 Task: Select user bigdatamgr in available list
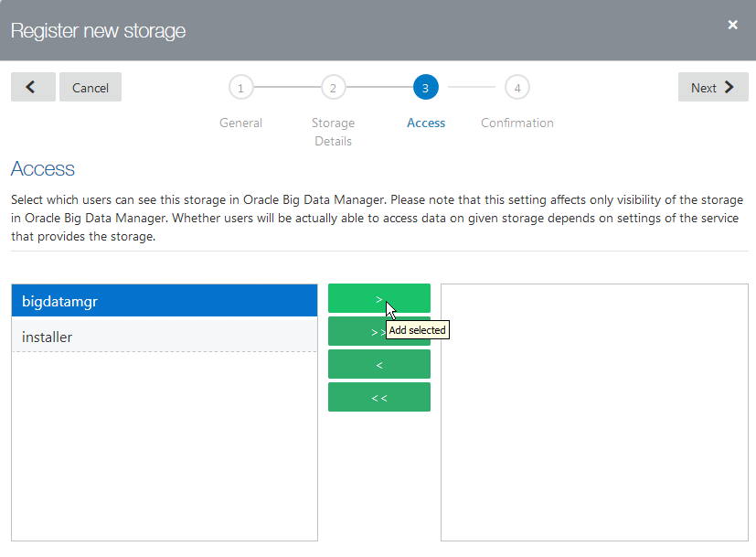point(165,301)
